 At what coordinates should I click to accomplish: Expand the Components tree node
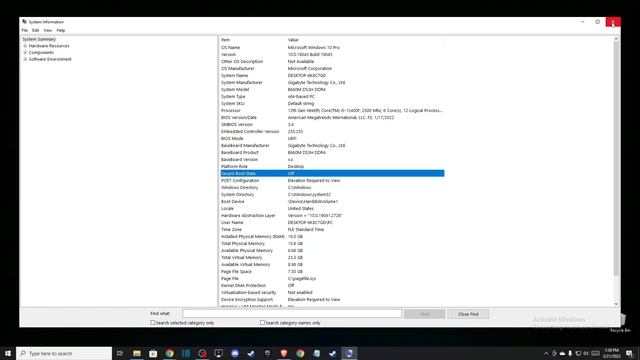tap(25, 53)
